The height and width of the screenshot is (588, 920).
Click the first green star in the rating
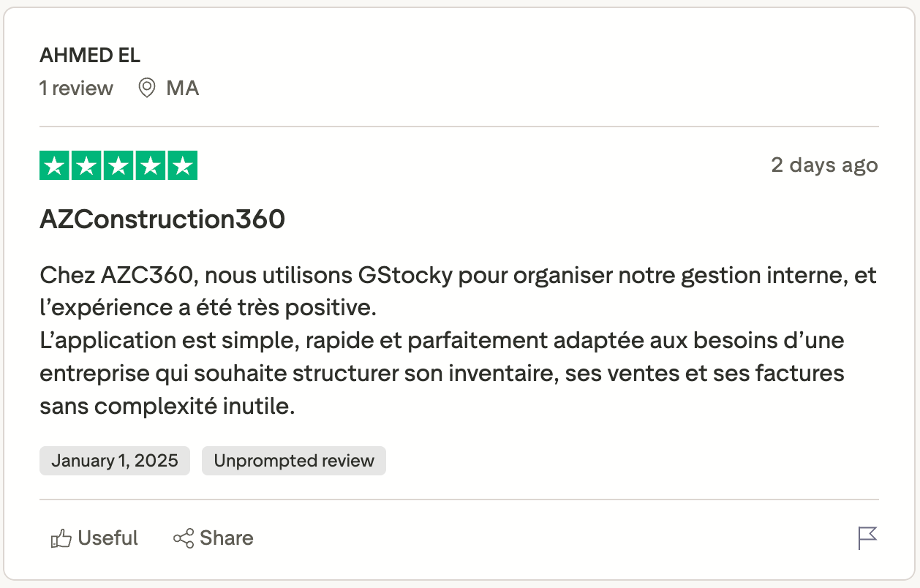coord(53,165)
